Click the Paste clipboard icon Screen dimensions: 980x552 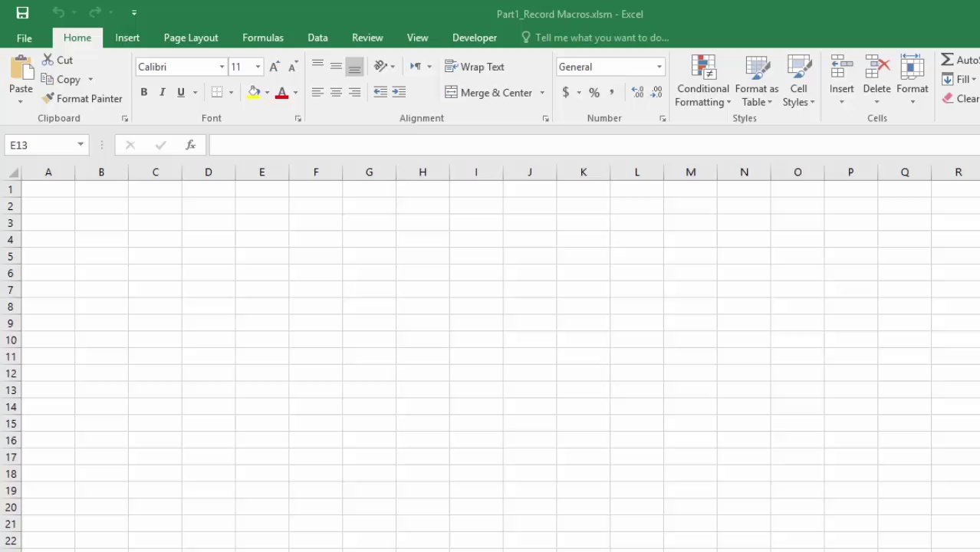21,69
